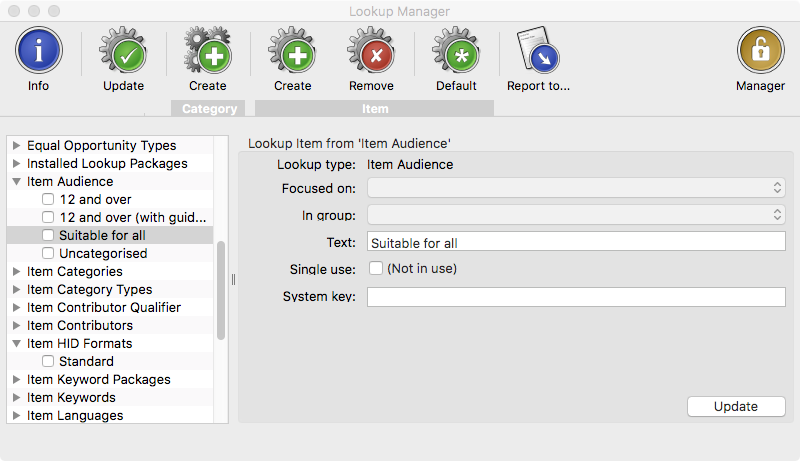Enable the Single use checkbox
Screen dimensions: 800x461
pos(376,268)
